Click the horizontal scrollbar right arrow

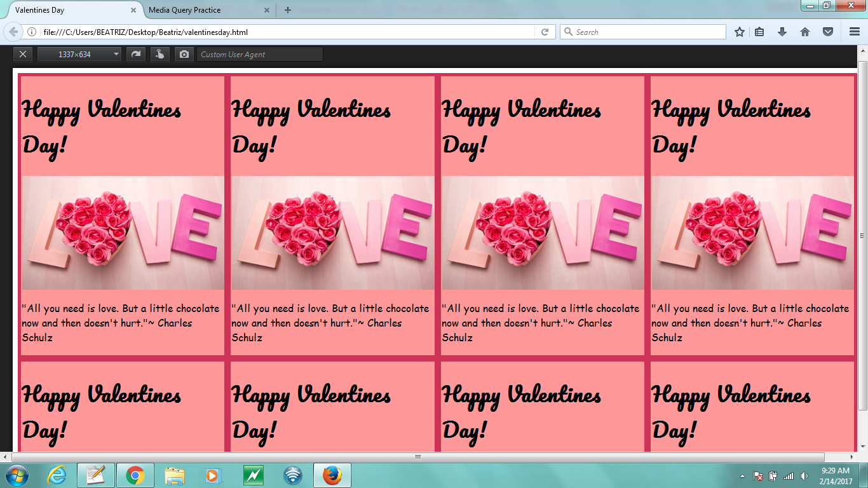click(852, 457)
